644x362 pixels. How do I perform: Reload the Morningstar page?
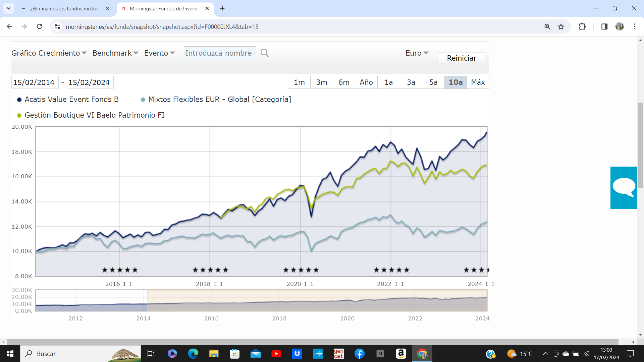(x=39, y=26)
